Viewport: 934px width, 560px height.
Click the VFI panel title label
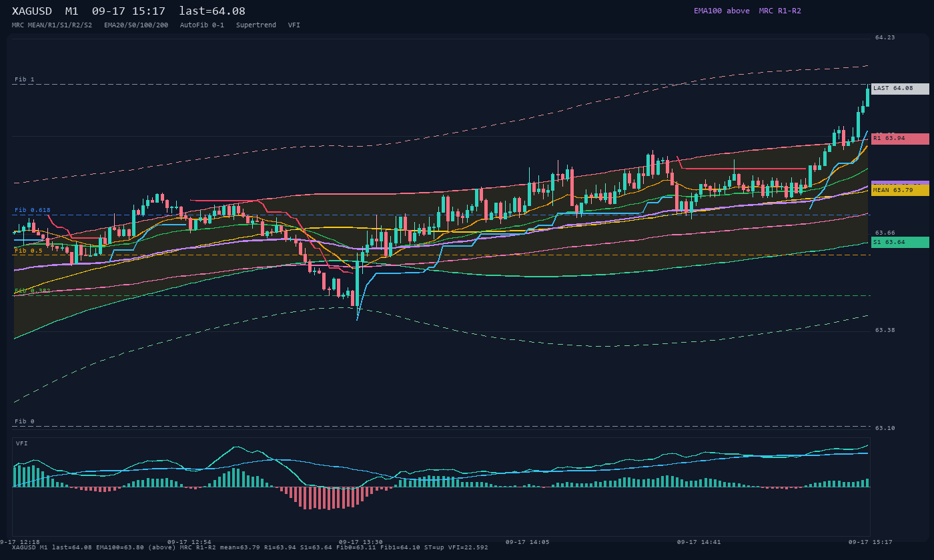coord(22,443)
